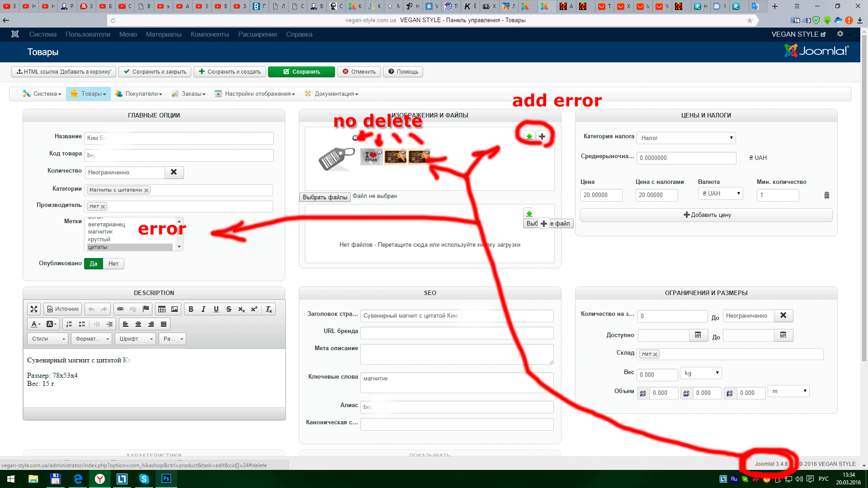
Task: Click the Добавить цену button
Action: pyautogui.click(x=706, y=215)
